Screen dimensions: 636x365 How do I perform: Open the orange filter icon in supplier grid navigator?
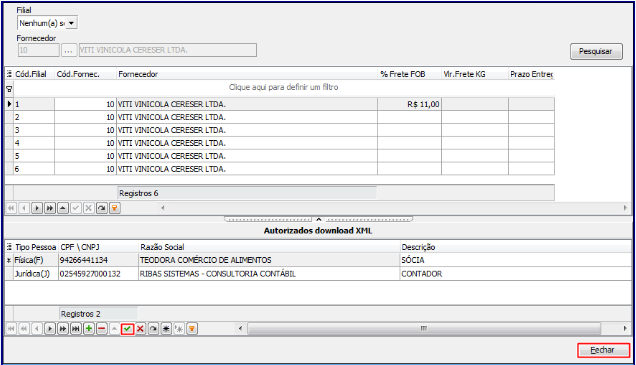click(115, 208)
